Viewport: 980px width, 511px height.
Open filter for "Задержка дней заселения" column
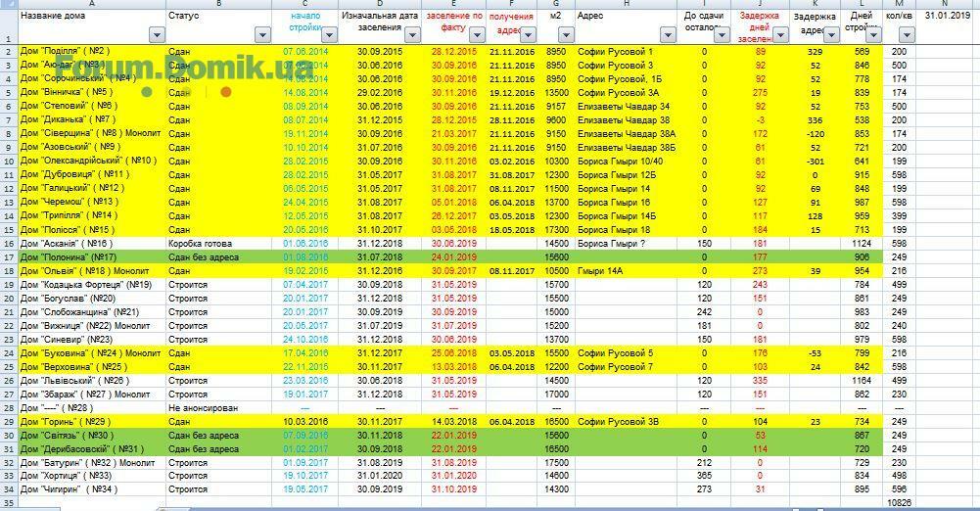tap(780, 35)
